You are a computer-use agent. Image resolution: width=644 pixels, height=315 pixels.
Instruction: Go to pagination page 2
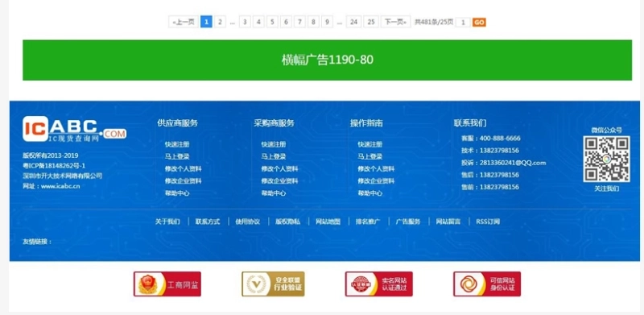click(220, 23)
